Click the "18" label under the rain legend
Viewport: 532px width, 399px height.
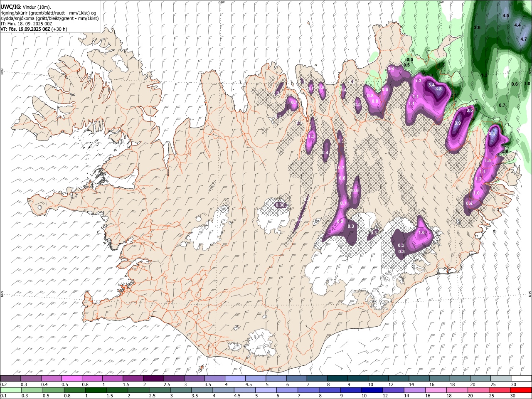449,396
